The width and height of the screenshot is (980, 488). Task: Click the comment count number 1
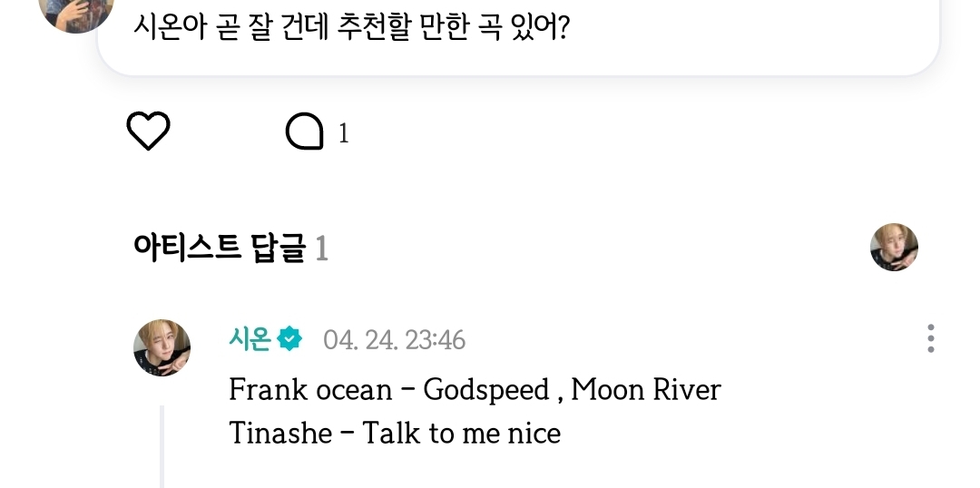click(x=344, y=134)
